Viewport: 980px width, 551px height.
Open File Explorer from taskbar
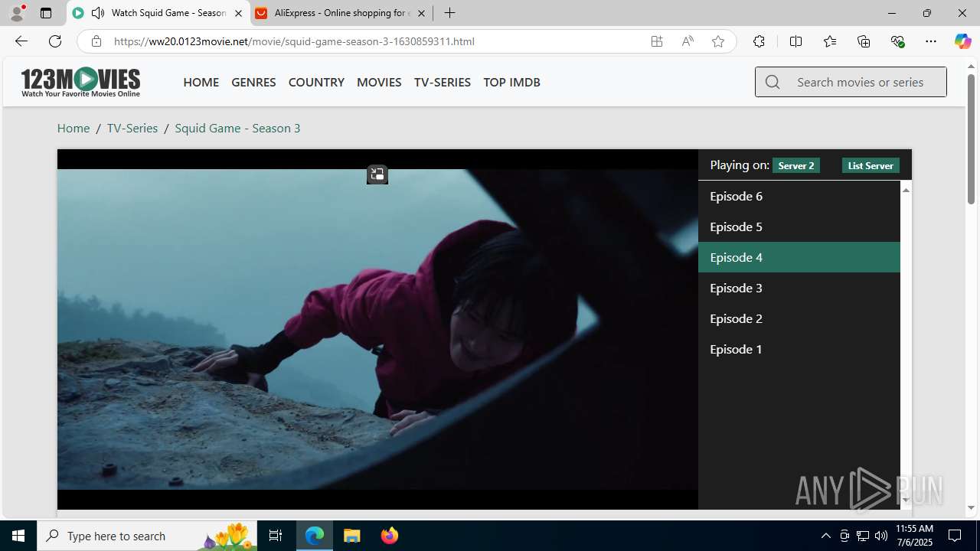point(352,536)
